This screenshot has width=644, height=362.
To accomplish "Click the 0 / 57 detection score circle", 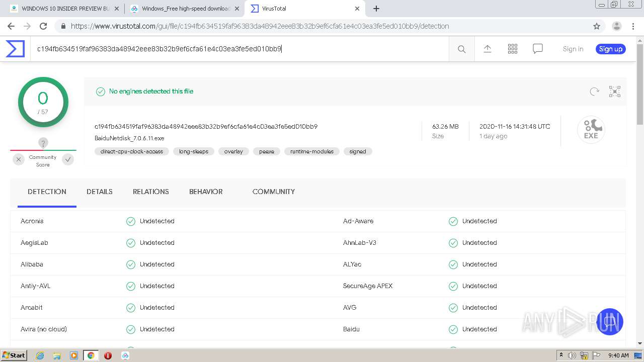I will click(43, 102).
